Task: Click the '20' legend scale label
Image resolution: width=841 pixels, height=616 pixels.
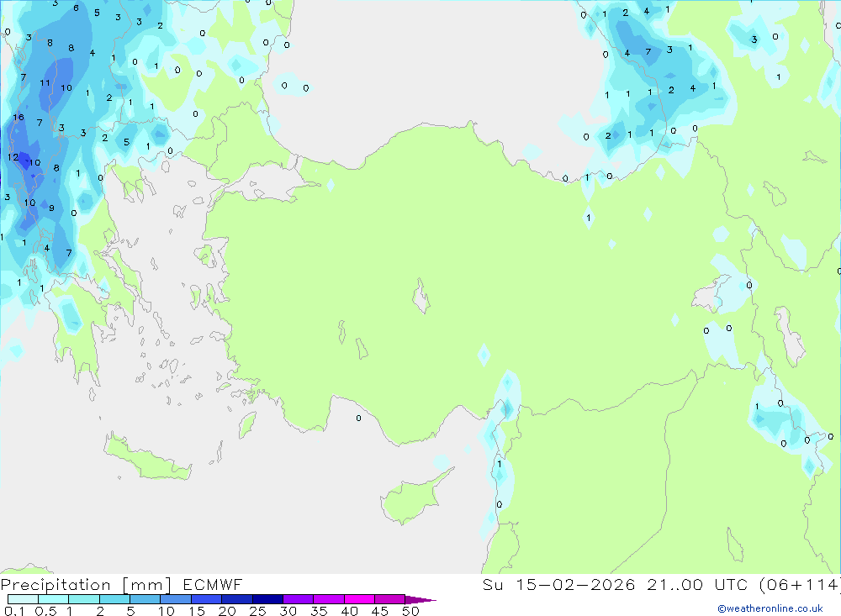Action: click(227, 611)
